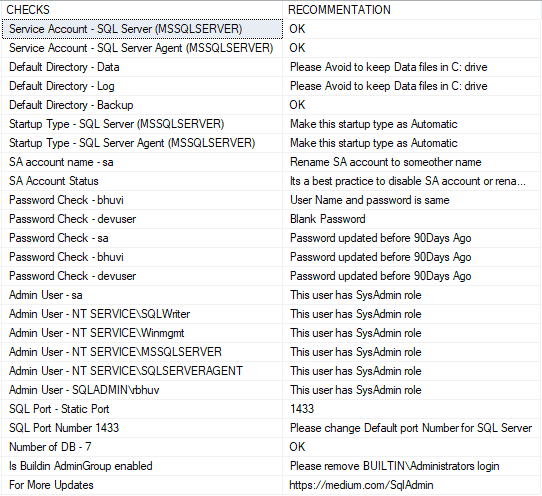Viewport: 542px width, 496px height.
Task: Click the Blank Password recommendation cell
Action: click(412, 219)
